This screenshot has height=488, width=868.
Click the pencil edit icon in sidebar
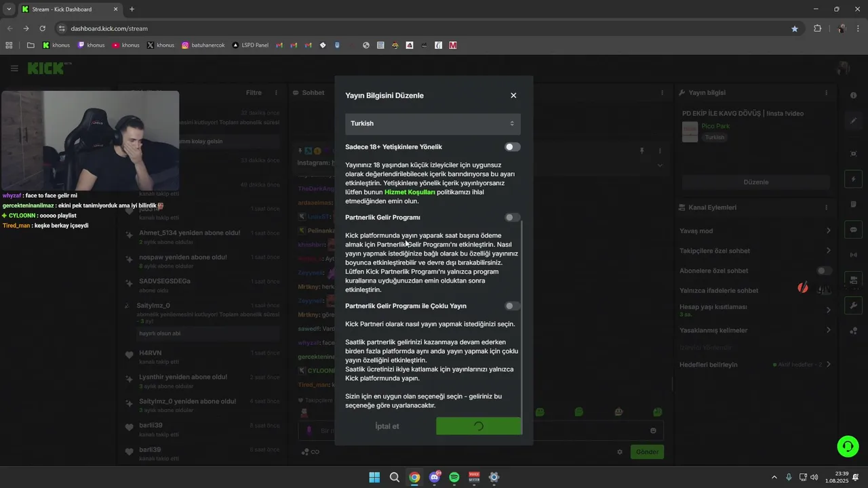coord(853,121)
